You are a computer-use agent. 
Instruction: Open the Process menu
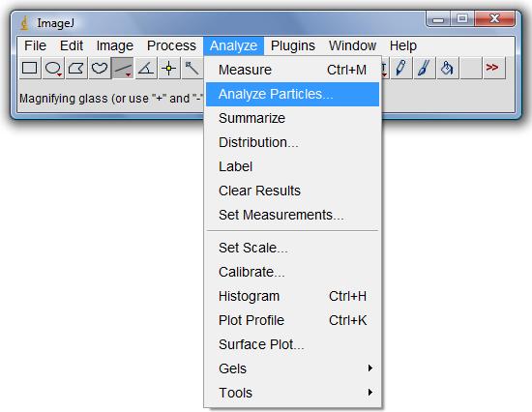pyautogui.click(x=171, y=45)
